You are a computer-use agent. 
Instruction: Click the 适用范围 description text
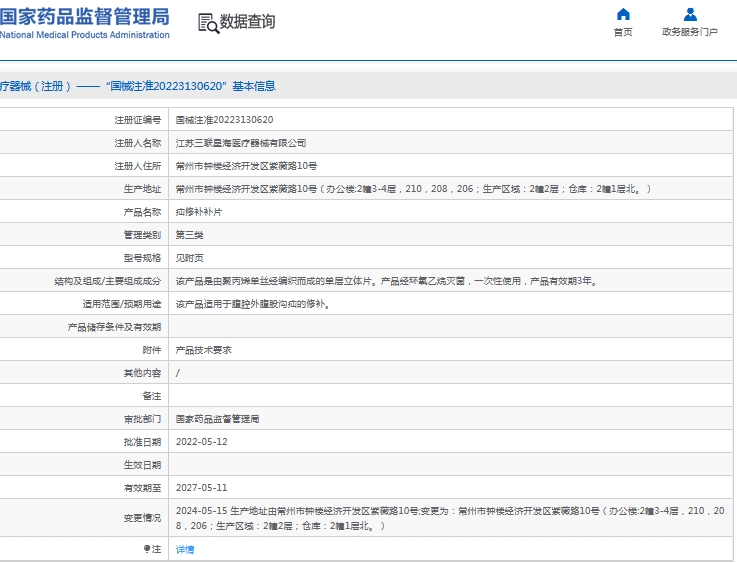click(x=253, y=304)
